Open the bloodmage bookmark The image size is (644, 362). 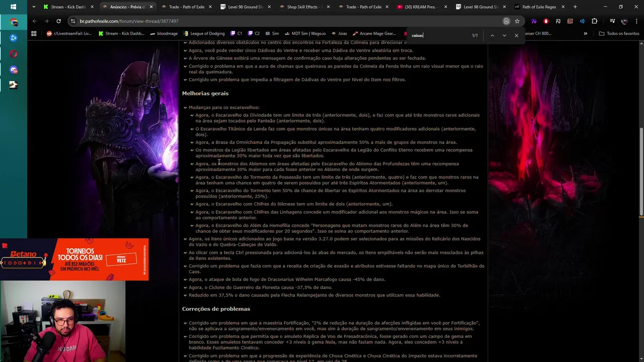click(164, 34)
